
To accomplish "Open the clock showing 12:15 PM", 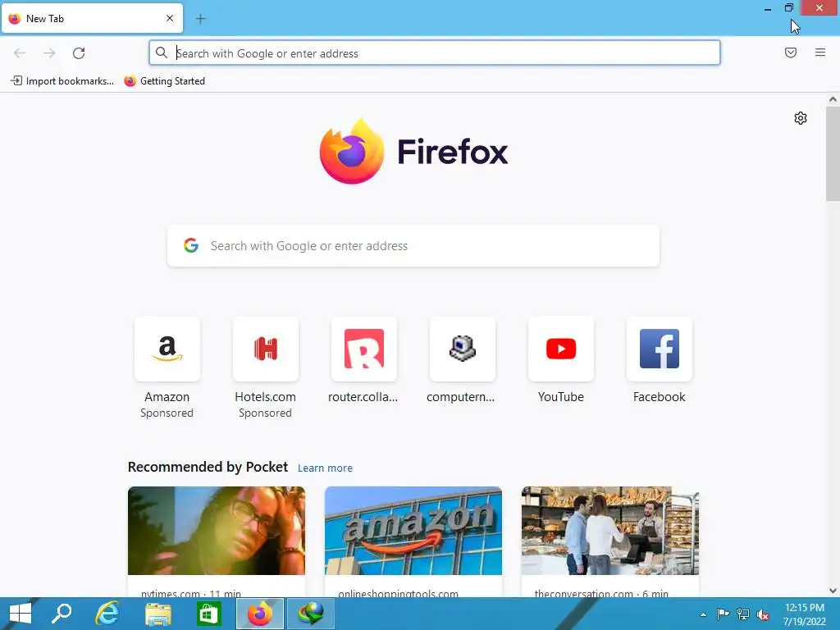I will point(805,614).
